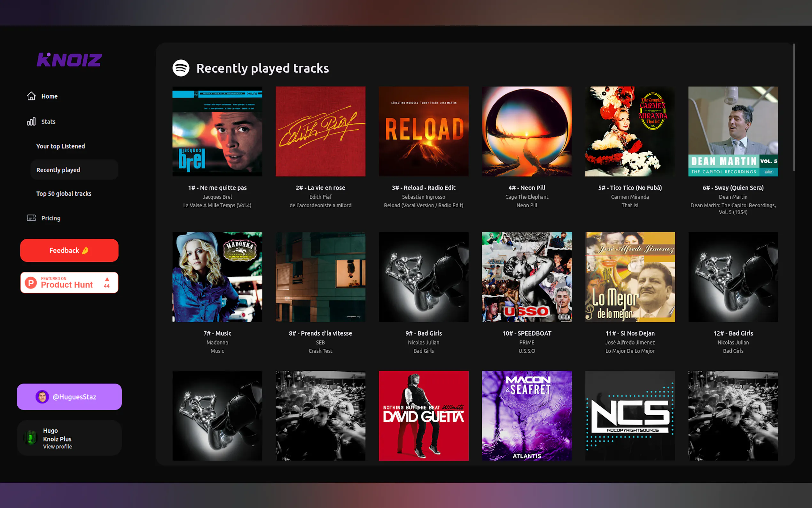This screenshot has height=508, width=812.
Task: Click the artist name Sebastian Ingrosso
Action: [424, 197]
